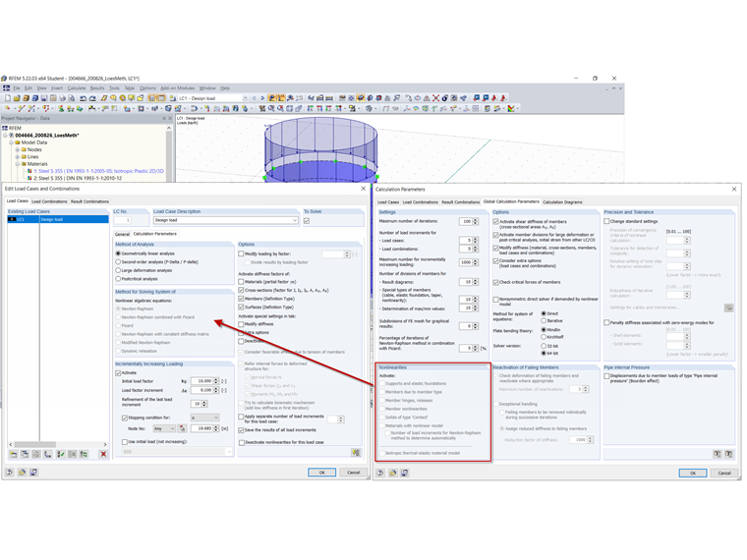Open Add-on Modules menu
The image size is (747, 560).
coord(177,88)
